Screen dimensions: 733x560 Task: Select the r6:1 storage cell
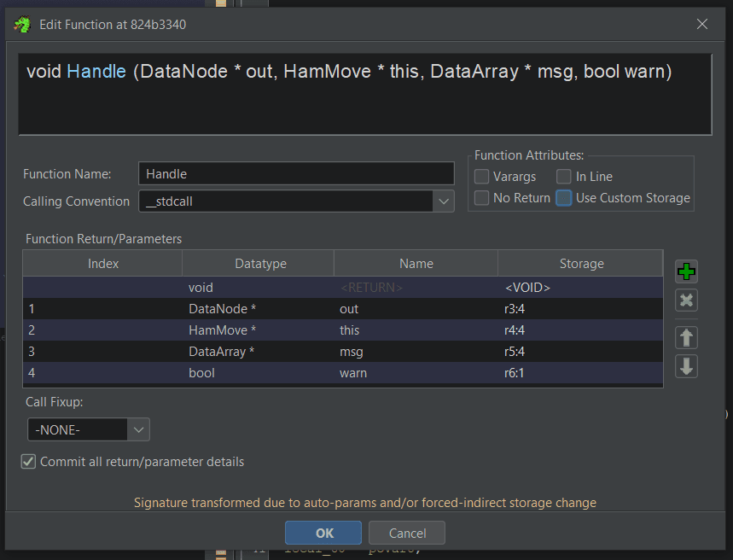(x=581, y=373)
